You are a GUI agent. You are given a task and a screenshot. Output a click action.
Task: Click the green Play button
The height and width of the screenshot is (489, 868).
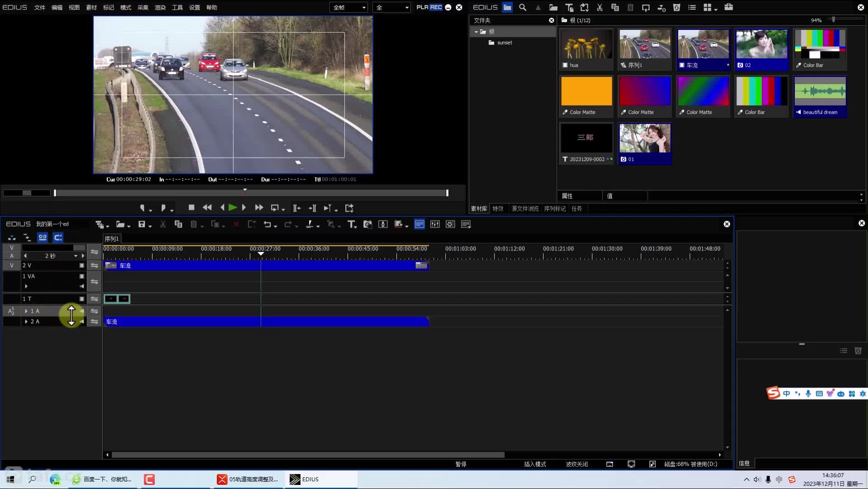coord(233,207)
